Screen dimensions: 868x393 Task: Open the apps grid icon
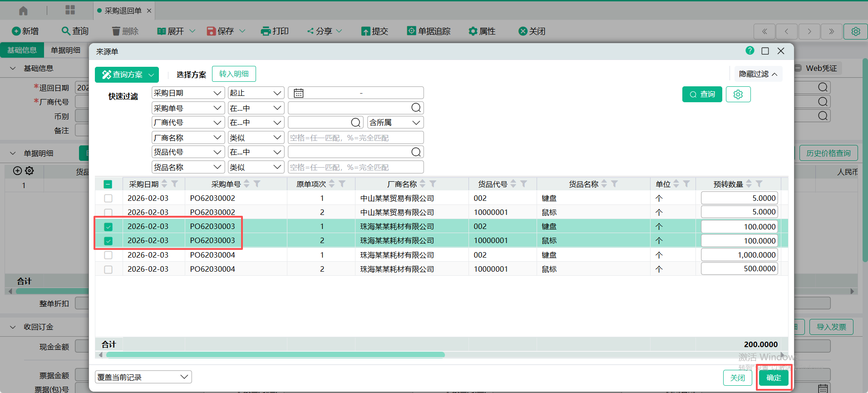pos(70,10)
